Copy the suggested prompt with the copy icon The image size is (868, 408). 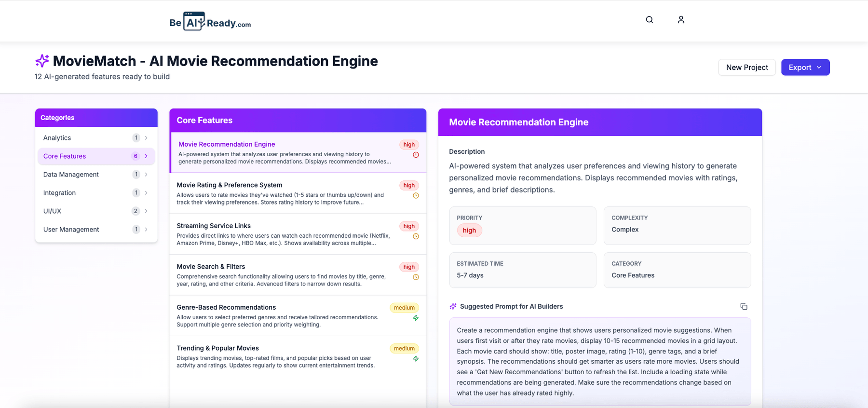[x=744, y=307]
